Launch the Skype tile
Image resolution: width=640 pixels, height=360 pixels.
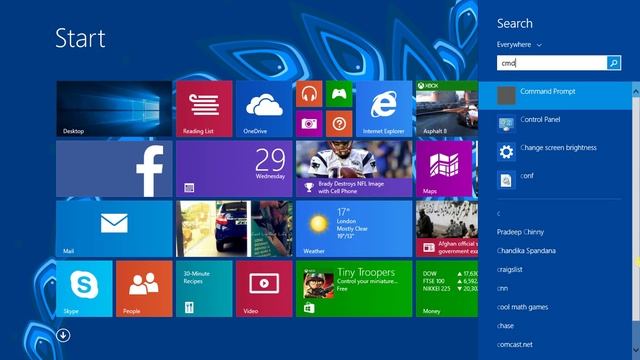(84, 289)
